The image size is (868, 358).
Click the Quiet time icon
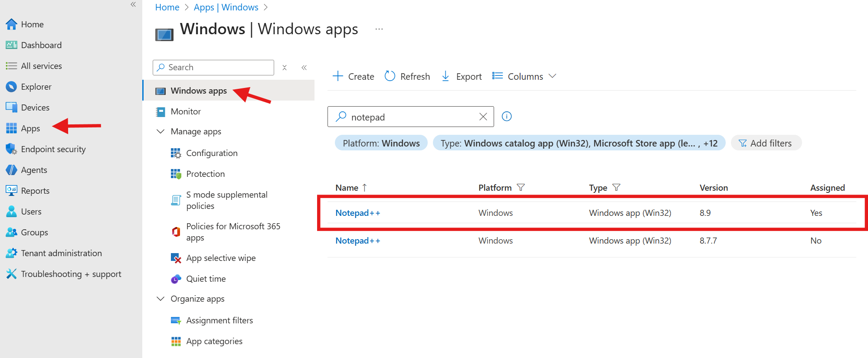coord(176,279)
